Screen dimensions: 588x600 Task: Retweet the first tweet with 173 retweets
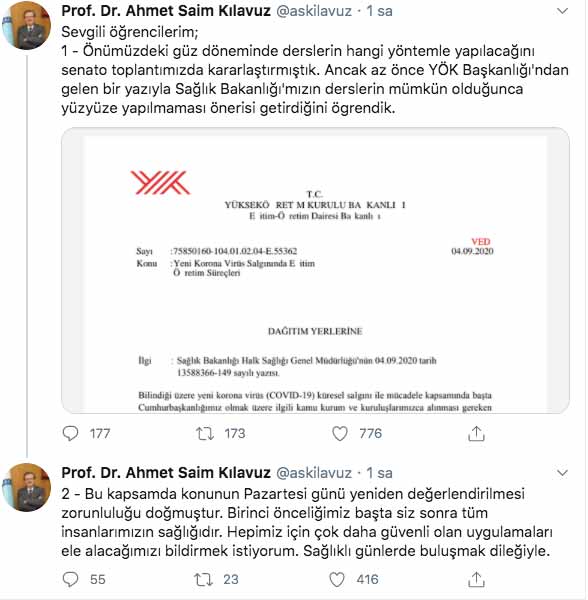tap(205, 434)
